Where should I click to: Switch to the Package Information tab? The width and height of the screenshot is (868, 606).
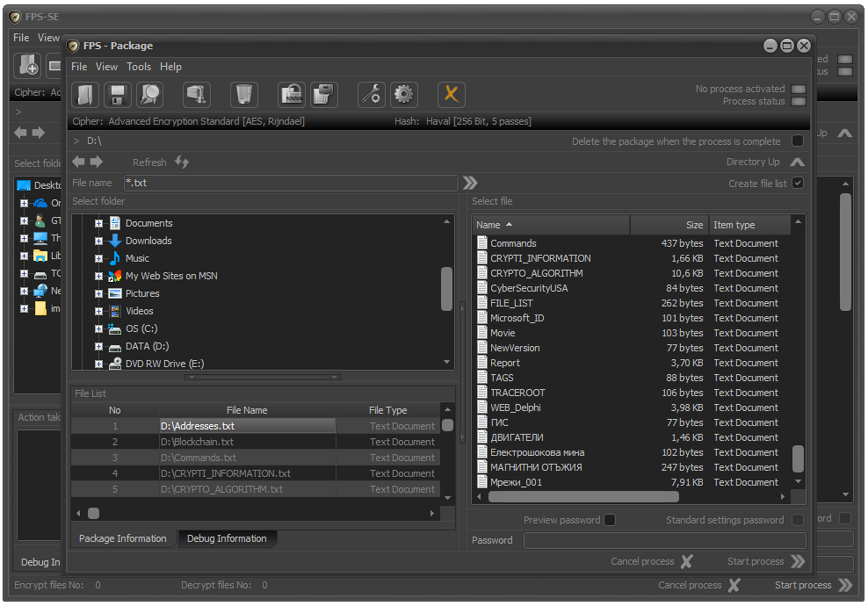pos(123,538)
